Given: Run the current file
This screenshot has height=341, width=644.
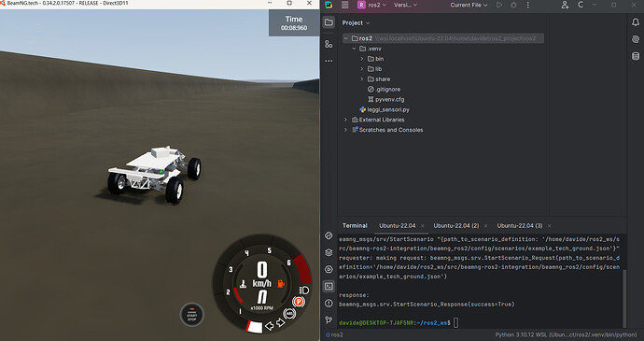Looking at the screenshot, I should (x=499, y=5).
